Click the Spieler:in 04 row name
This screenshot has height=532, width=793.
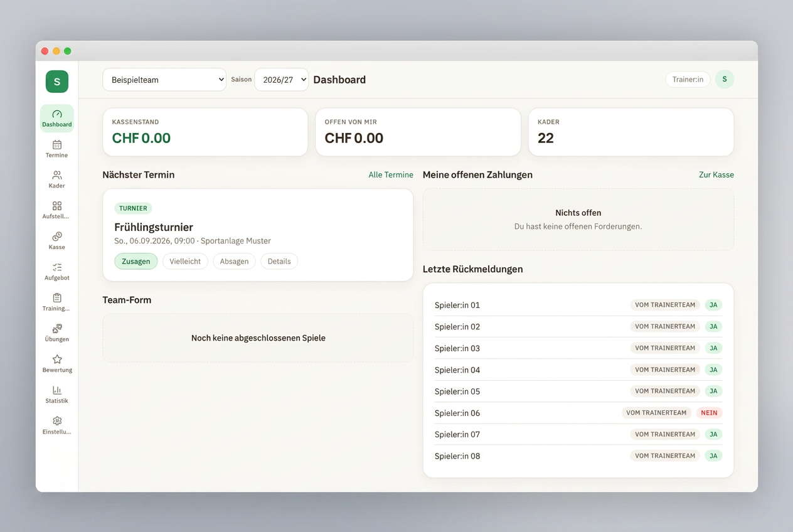pos(457,370)
